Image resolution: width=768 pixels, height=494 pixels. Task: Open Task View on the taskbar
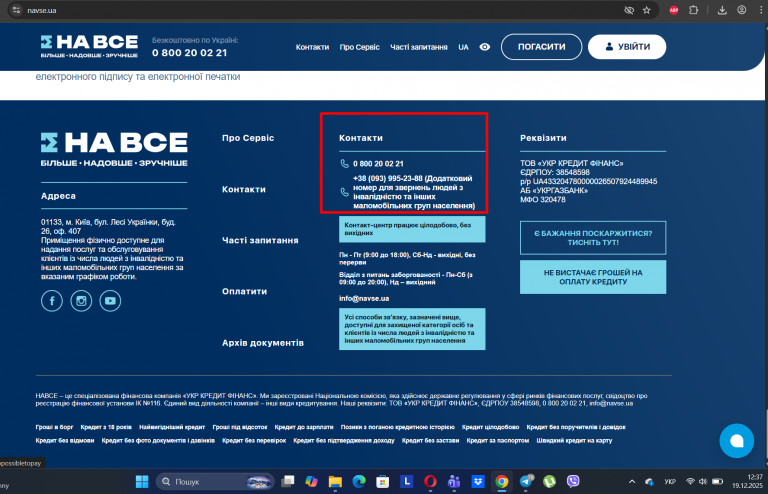click(288, 482)
